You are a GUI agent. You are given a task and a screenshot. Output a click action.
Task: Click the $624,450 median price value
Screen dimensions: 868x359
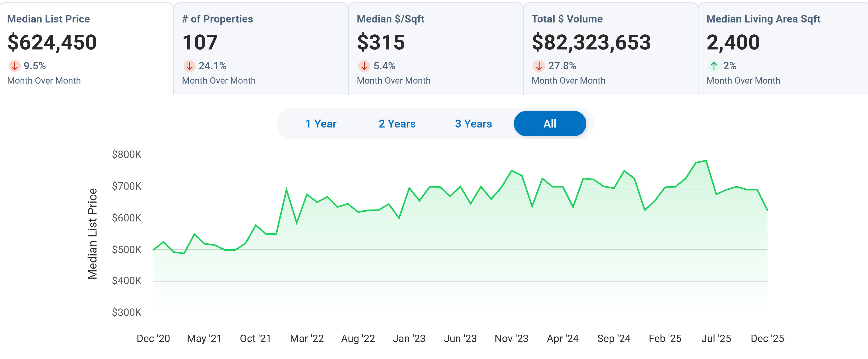coord(52,43)
